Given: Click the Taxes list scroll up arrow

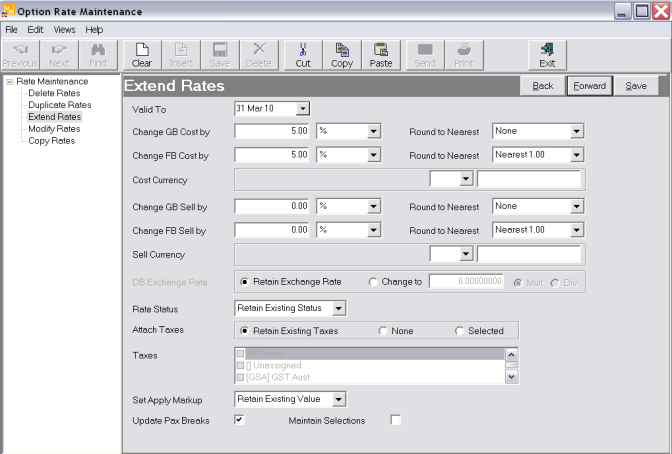Looking at the screenshot, I should [511, 354].
